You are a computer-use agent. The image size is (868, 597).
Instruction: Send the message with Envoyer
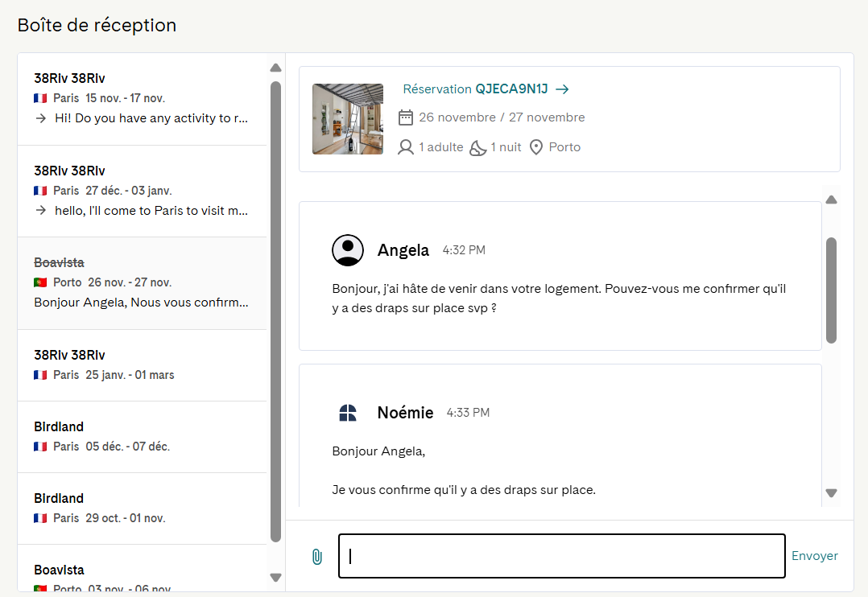point(814,555)
